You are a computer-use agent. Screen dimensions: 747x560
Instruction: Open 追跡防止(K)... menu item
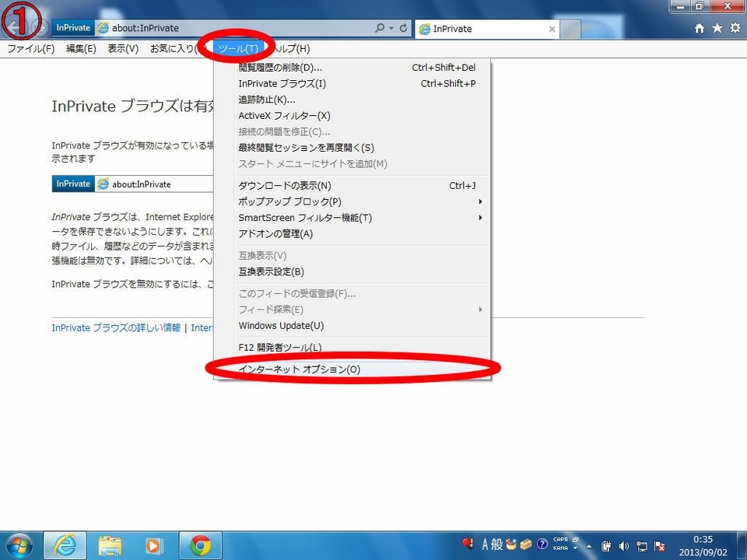[352, 100]
